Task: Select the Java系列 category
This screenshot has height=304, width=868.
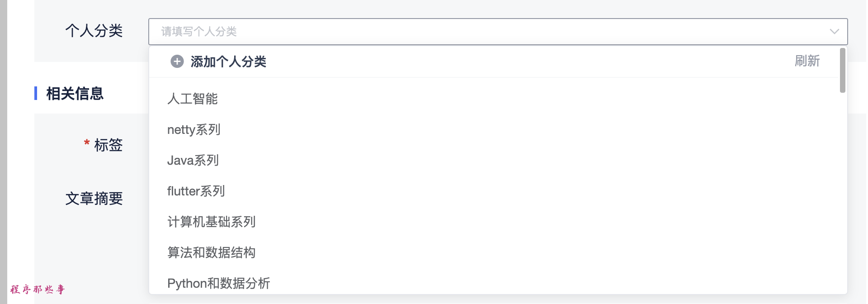Action: (193, 161)
